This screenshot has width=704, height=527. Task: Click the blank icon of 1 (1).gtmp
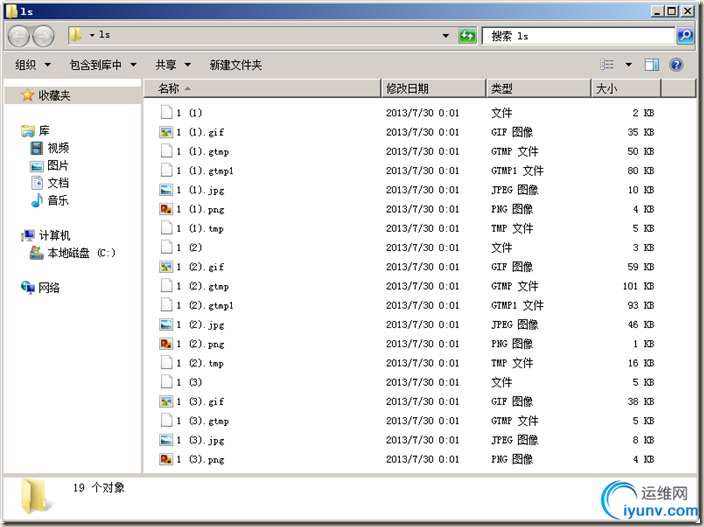(x=166, y=151)
